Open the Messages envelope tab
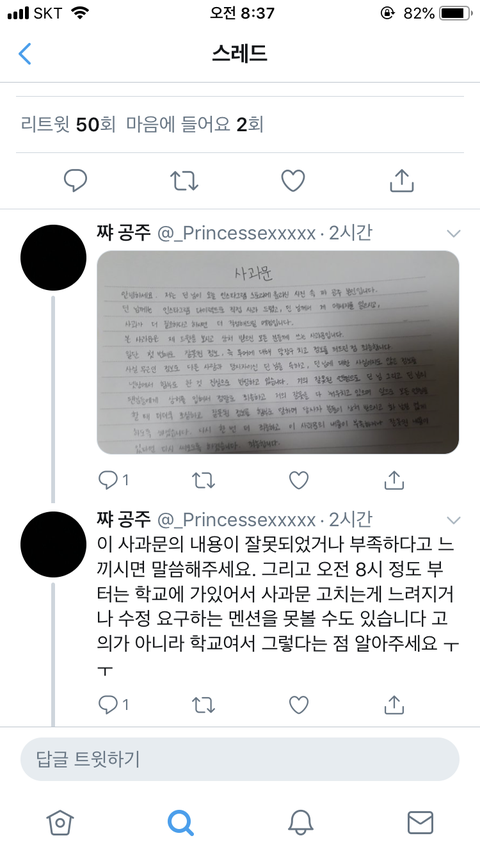Viewport: 480px width, 854px height. click(421, 822)
